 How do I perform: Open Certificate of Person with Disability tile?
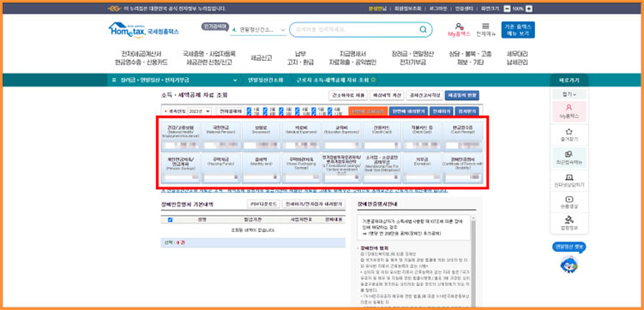462,168
